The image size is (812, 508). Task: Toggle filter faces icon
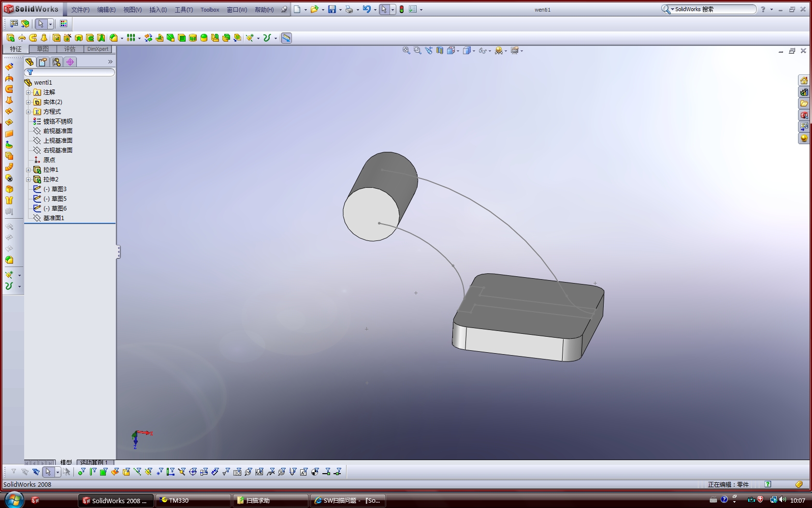[x=103, y=472]
